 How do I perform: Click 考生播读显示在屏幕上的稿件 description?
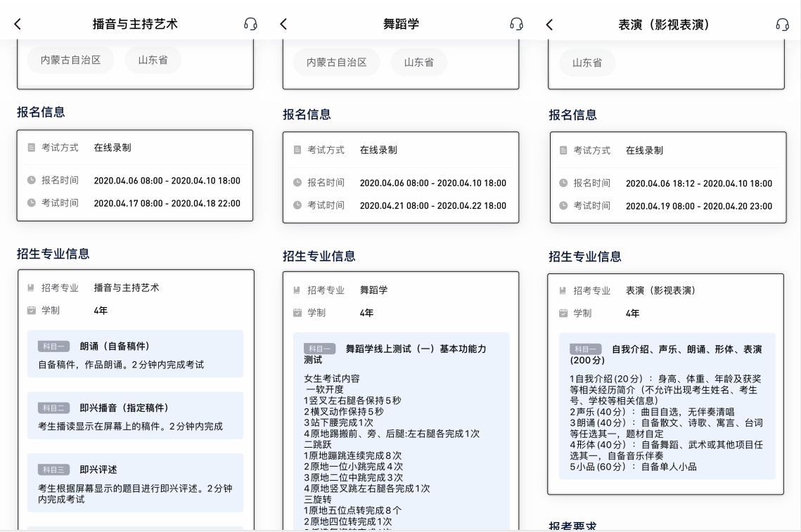point(130,427)
